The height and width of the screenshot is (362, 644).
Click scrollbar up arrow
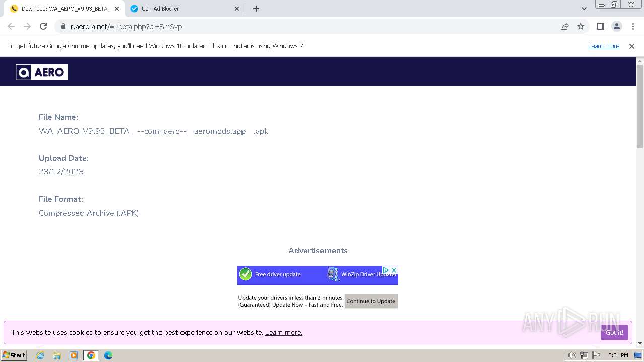(640, 61)
